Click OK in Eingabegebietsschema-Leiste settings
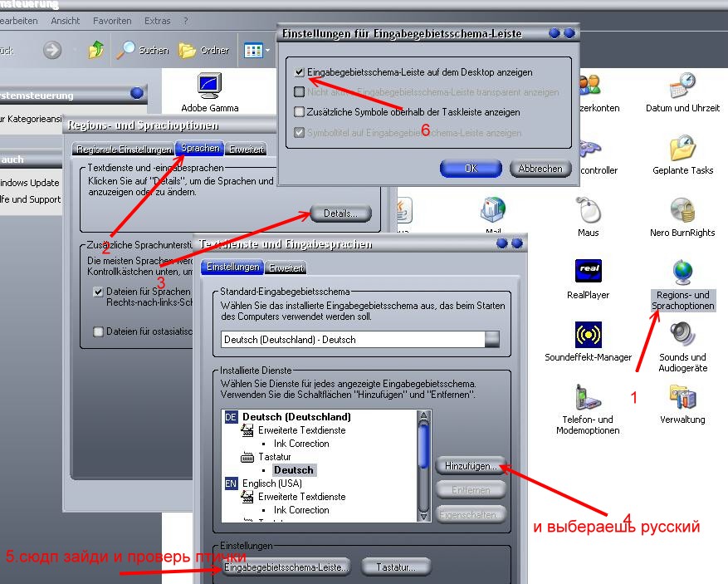The image size is (728, 584). point(471,168)
